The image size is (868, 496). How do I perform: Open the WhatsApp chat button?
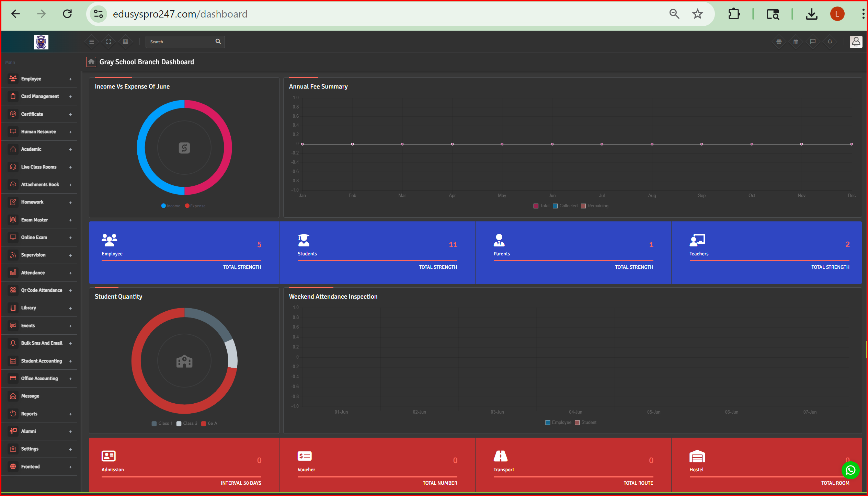pyautogui.click(x=850, y=470)
